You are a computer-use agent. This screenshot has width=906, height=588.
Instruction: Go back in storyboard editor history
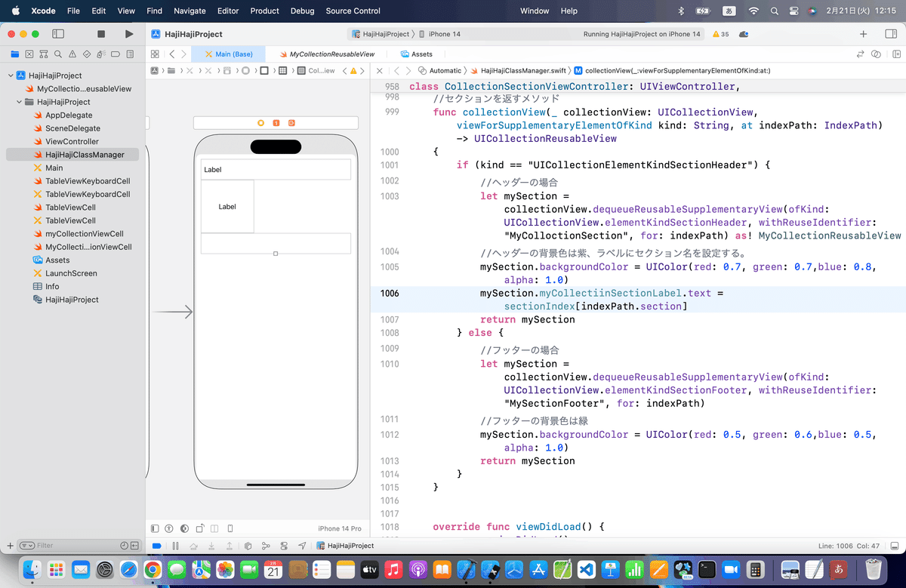(172, 54)
